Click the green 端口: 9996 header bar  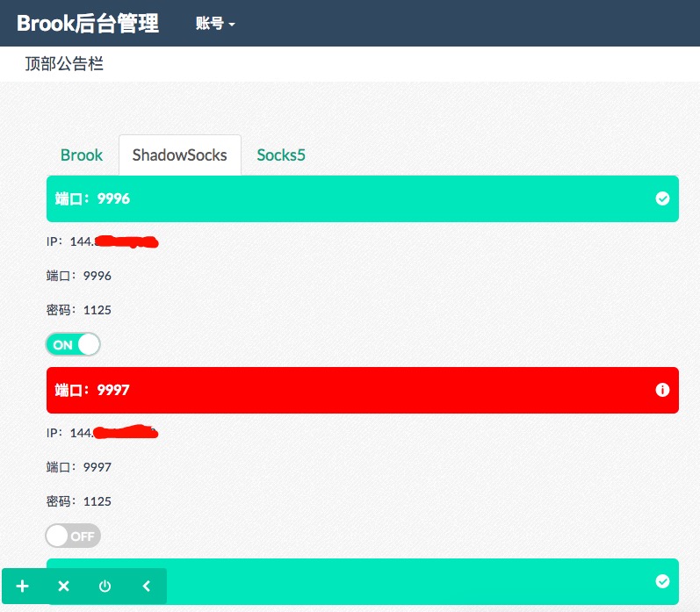(363, 198)
